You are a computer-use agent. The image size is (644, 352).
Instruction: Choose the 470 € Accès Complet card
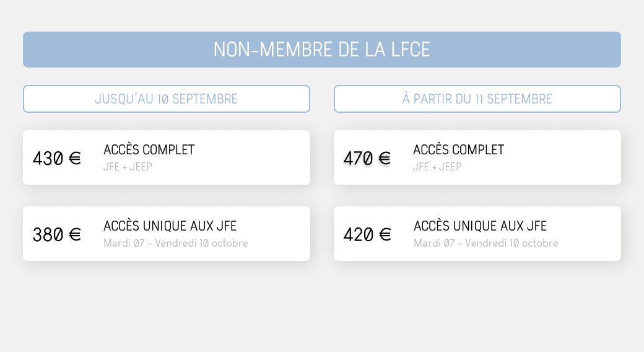[x=477, y=157]
